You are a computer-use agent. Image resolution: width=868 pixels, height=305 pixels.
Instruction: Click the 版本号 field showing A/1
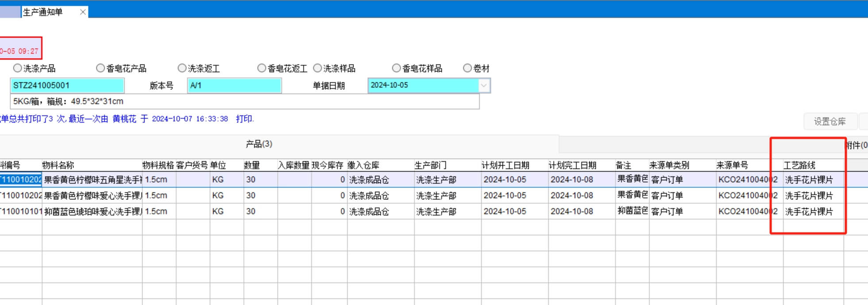pos(234,85)
